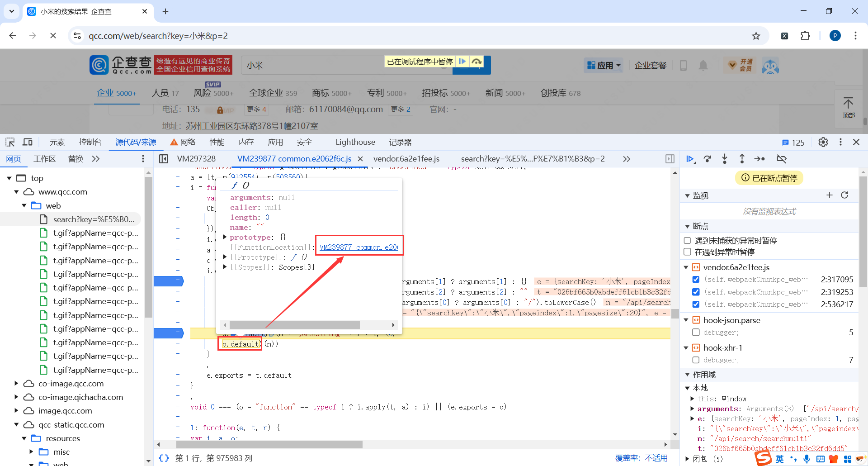The image size is (868, 466).
Task: Open Chrome three-dot menu
Action: click(855, 36)
